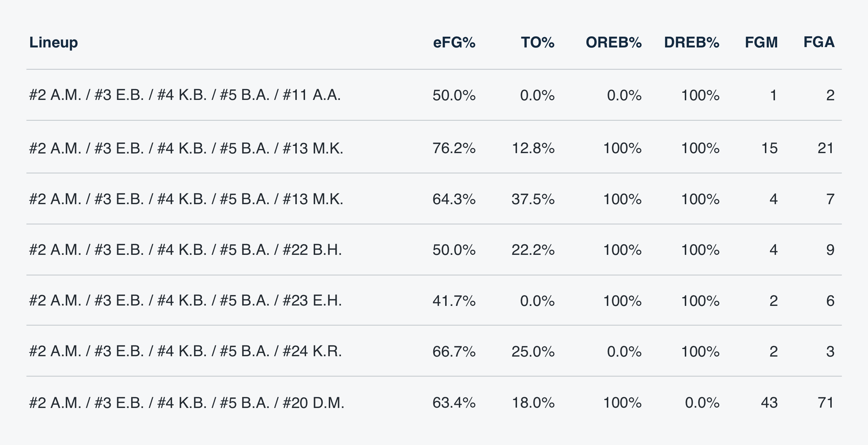Viewport: 868px width, 445px height.
Task: Sort by the Lineup column header
Action: click(x=54, y=42)
